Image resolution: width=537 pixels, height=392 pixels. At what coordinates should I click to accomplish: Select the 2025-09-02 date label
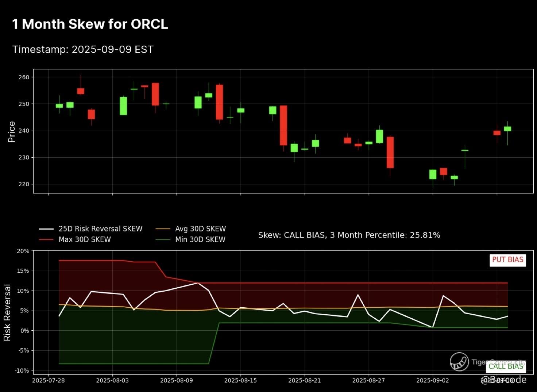pos(433,381)
